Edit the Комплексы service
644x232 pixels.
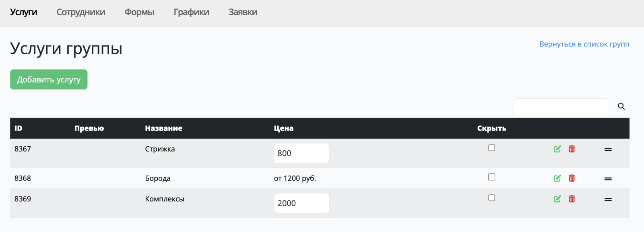557,199
